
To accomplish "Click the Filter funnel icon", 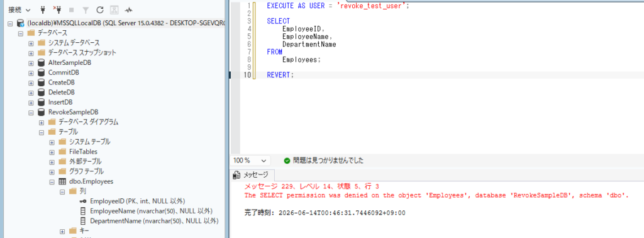I will click(86, 9).
